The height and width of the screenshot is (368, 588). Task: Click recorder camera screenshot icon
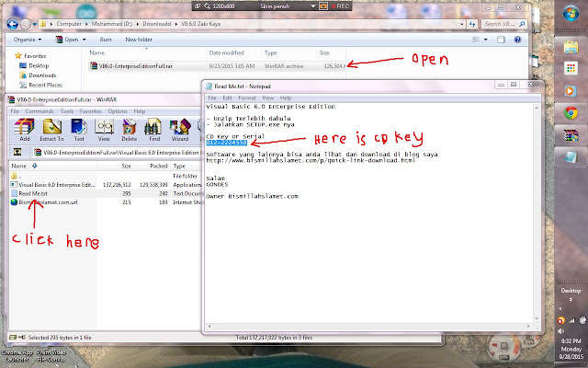[x=323, y=6]
